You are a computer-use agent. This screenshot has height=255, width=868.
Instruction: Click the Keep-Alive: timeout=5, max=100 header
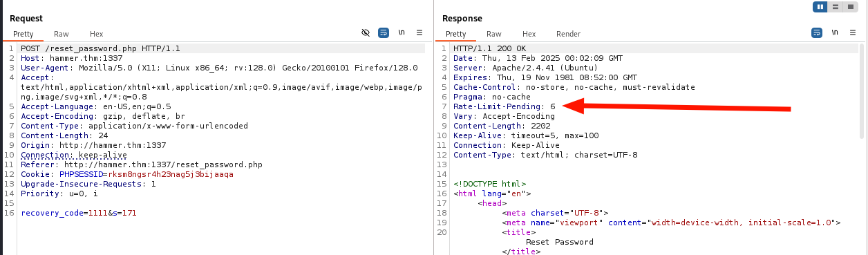click(526, 135)
